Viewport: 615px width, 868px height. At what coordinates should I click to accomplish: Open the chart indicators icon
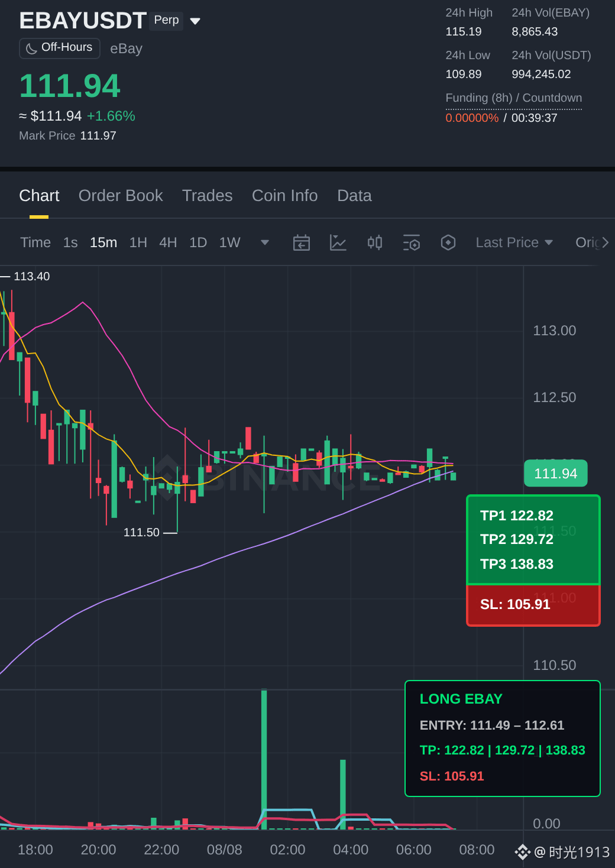[338, 242]
